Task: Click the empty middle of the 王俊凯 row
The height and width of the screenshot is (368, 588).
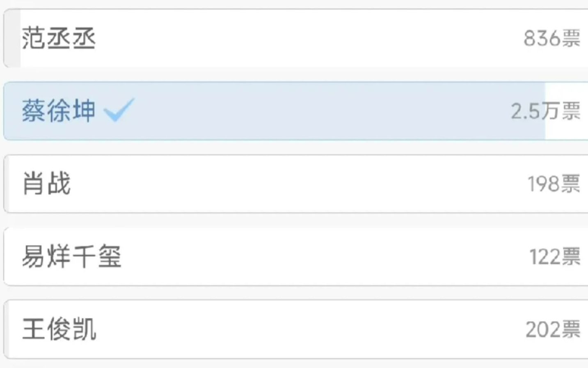Action: click(295, 329)
